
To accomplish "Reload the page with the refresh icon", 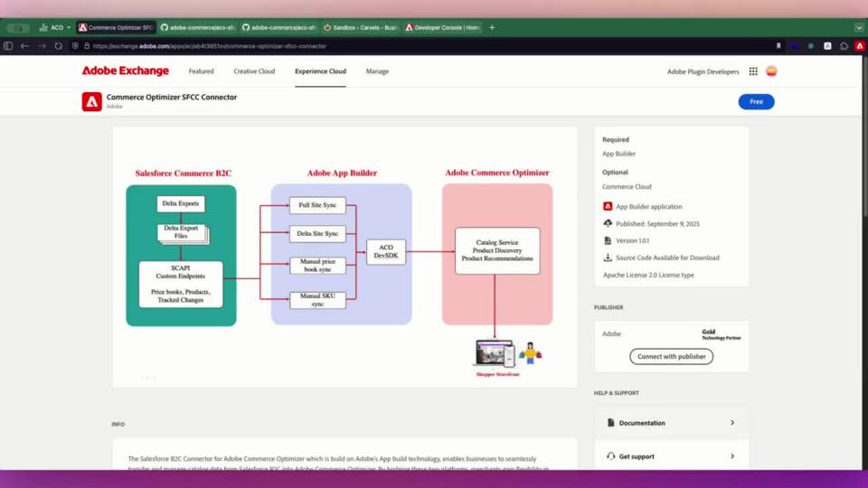I will point(59,46).
